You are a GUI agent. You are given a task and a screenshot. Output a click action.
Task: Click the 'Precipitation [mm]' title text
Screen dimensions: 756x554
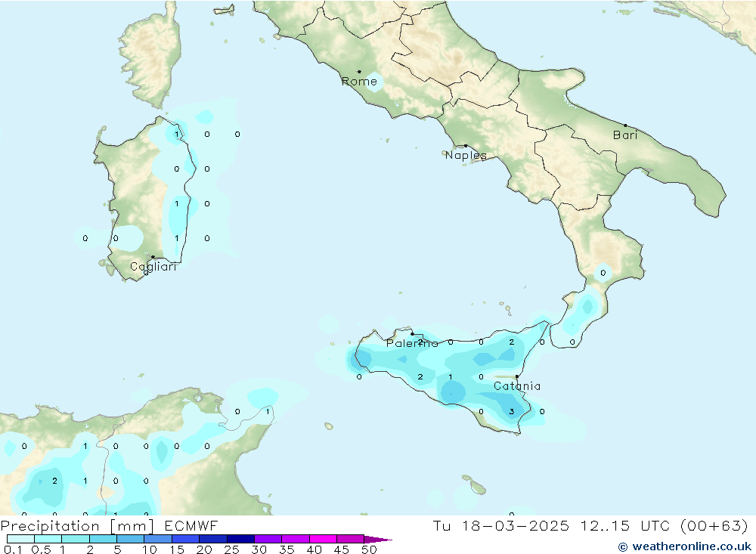pyautogui.click(x=77, y=526)
